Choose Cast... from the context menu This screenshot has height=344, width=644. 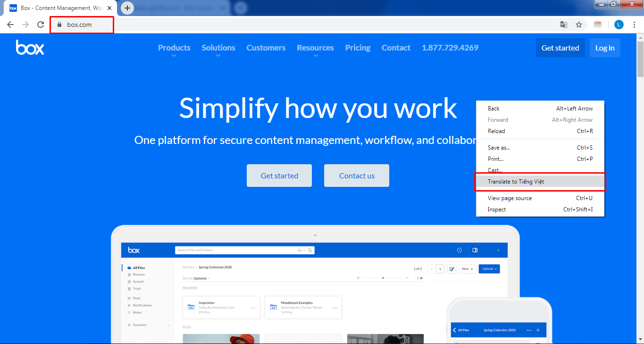(540, 170)
